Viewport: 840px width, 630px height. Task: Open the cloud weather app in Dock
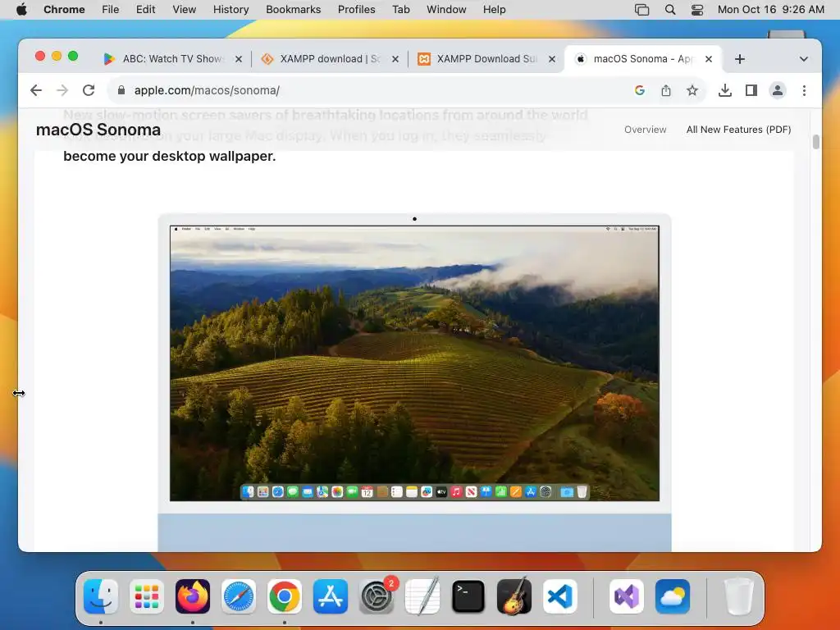coord(673,596)
